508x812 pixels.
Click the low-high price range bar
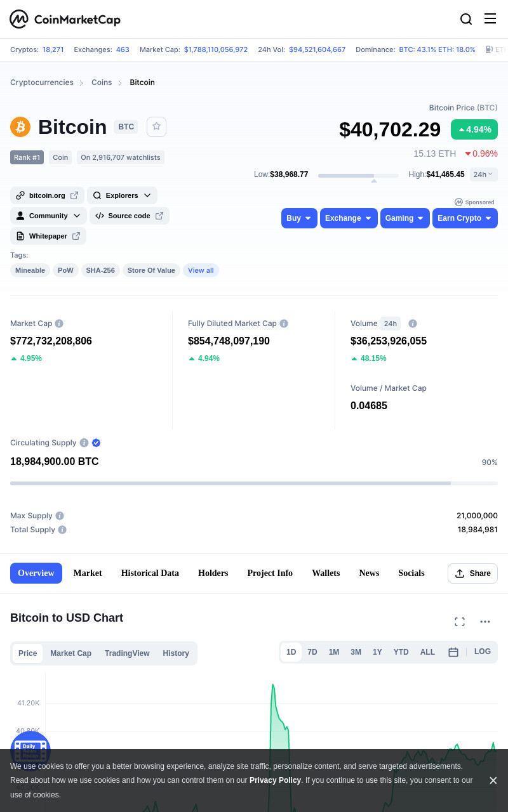tap(359, 175)
